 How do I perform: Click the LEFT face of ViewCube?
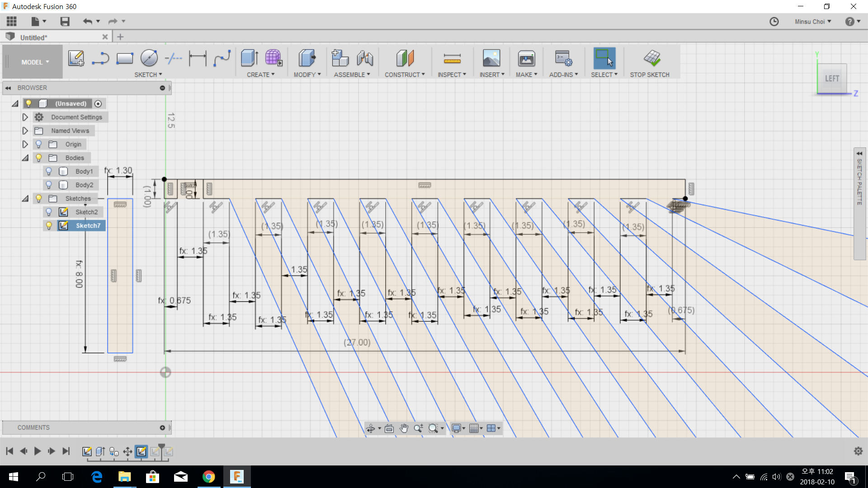832,78
